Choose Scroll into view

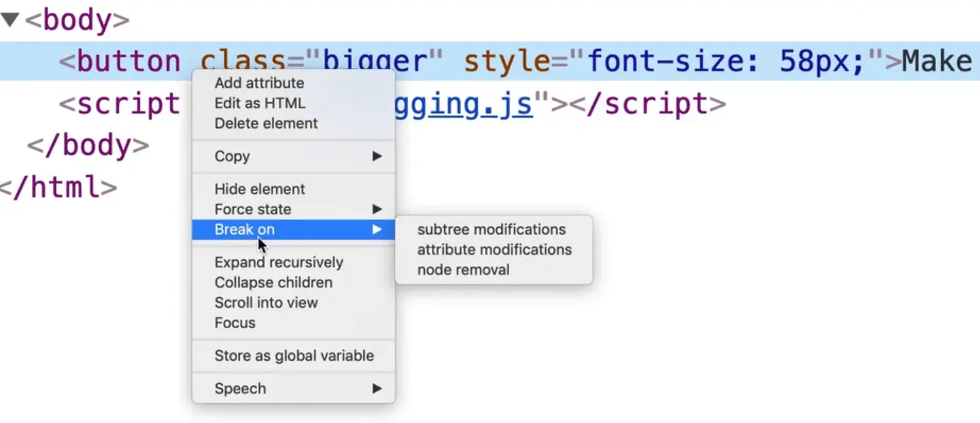[266, 303]
